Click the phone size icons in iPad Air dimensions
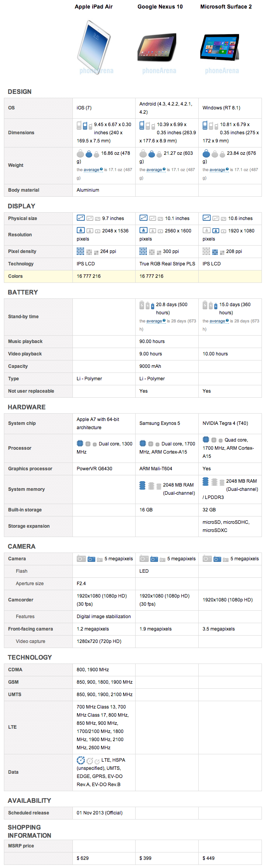The width and height of the screenshot is (265, 868). click(x=84, y=125)
